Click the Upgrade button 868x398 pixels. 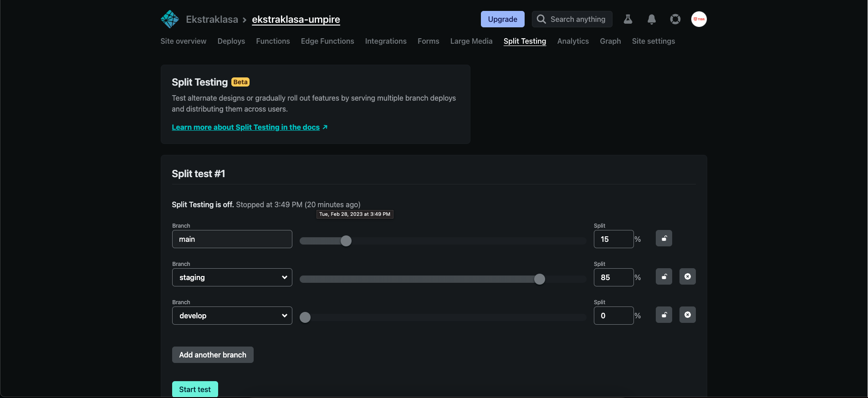click(x=503, y=19)
